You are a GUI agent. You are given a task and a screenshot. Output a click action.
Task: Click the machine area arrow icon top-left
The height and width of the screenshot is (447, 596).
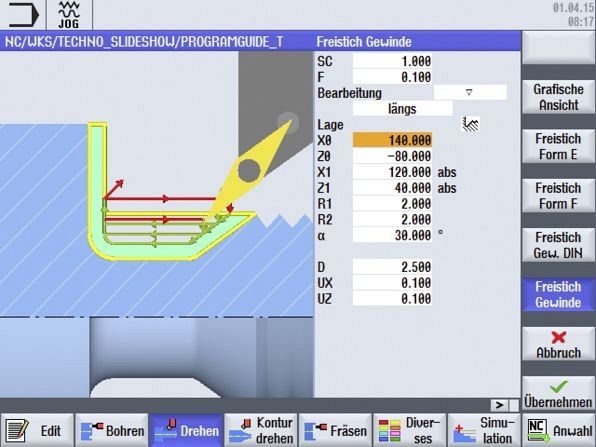click(23, 15)
